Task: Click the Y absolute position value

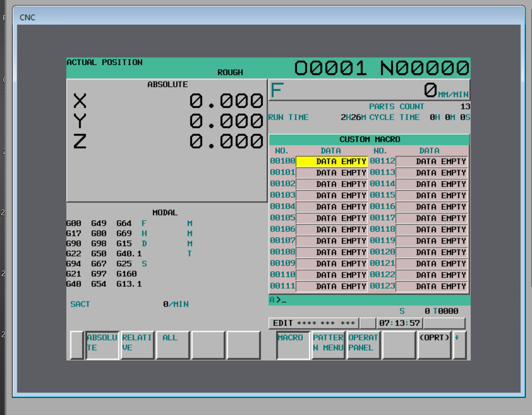Action: 227,121
